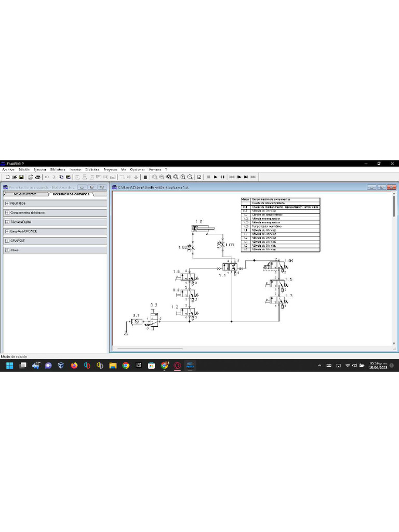Click the Windows Start button
The image size is (399, 532).
(9, 366)
